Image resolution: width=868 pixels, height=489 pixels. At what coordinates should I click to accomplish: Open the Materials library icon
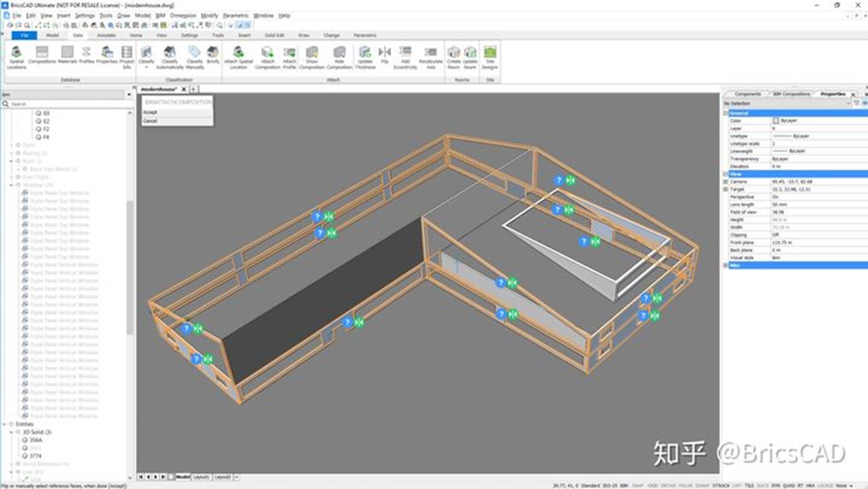(67, 55)
